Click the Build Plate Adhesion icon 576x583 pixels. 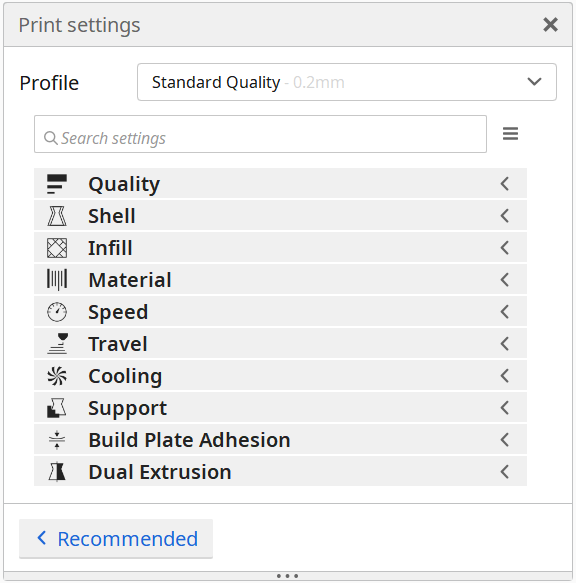57,440
